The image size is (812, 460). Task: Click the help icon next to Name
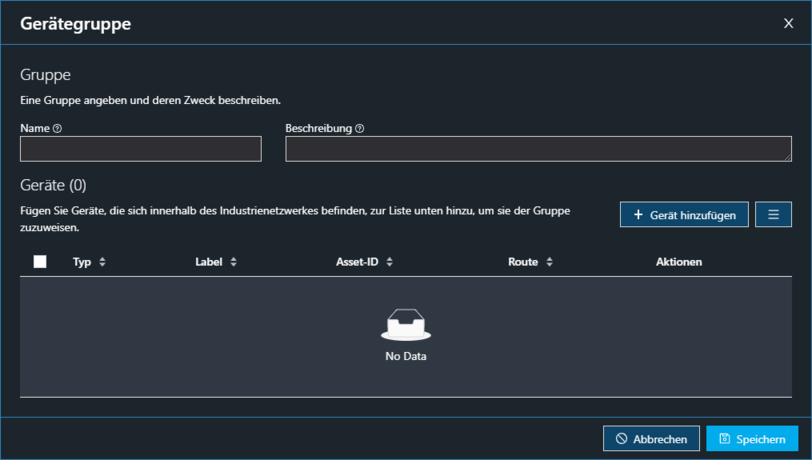pos(57,129)
